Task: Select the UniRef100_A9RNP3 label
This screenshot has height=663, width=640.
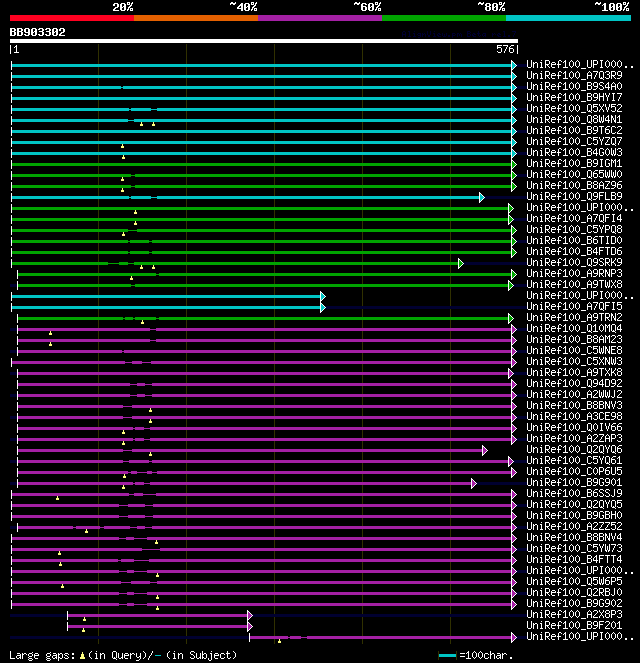Action: (574, 273)
